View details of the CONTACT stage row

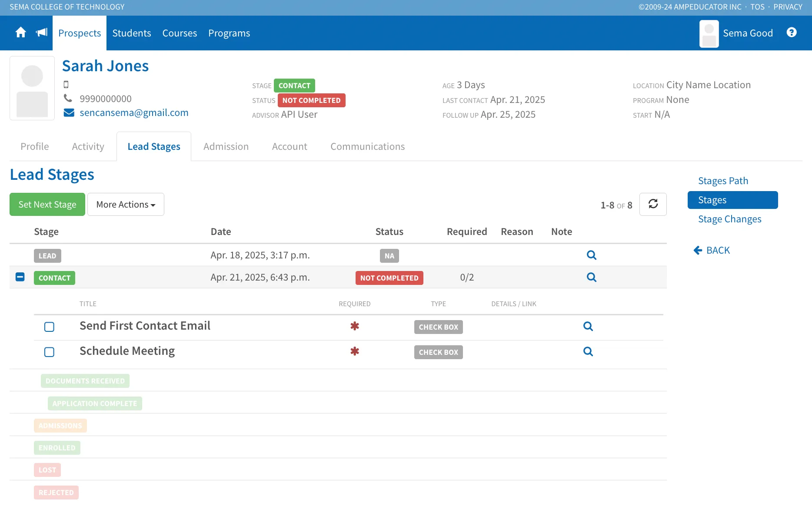point(592,277)
